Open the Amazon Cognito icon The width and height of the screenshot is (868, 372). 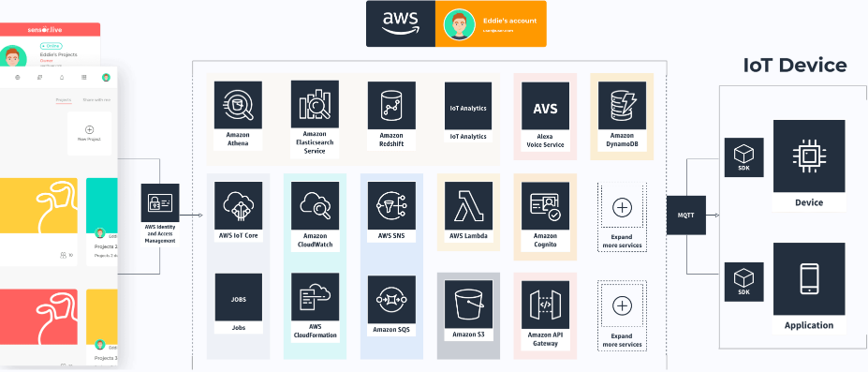(x=545, y=205)
